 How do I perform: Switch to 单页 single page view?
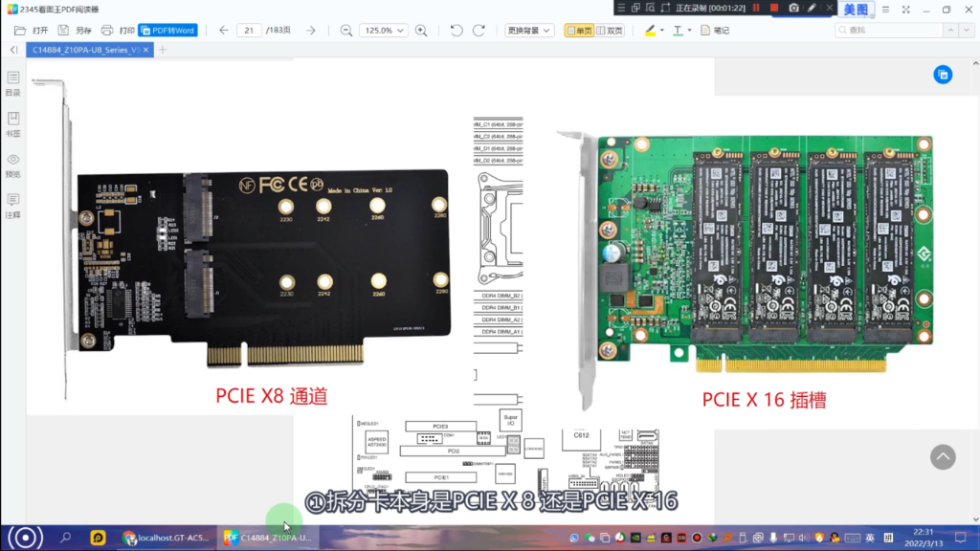(x=578, y=31)
